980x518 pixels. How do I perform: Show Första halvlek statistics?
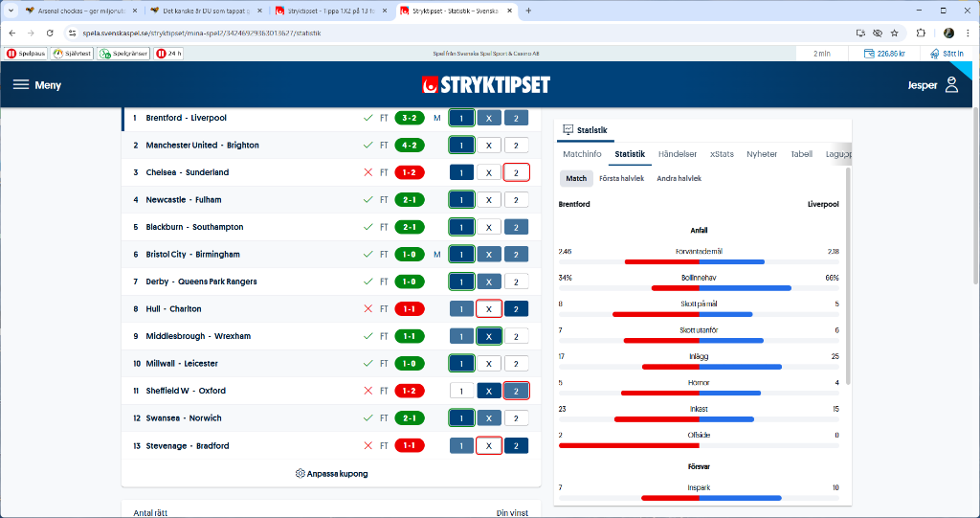coord(621,178)
